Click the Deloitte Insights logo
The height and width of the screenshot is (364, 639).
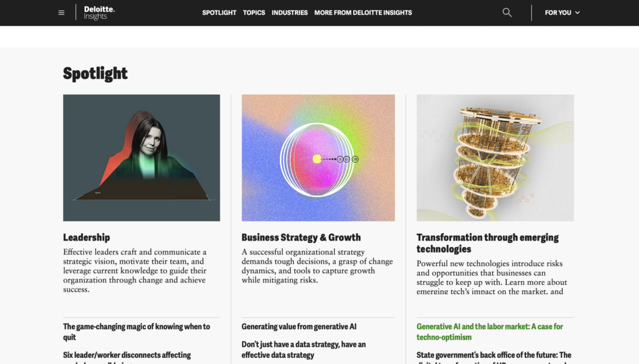click(99, 12)
